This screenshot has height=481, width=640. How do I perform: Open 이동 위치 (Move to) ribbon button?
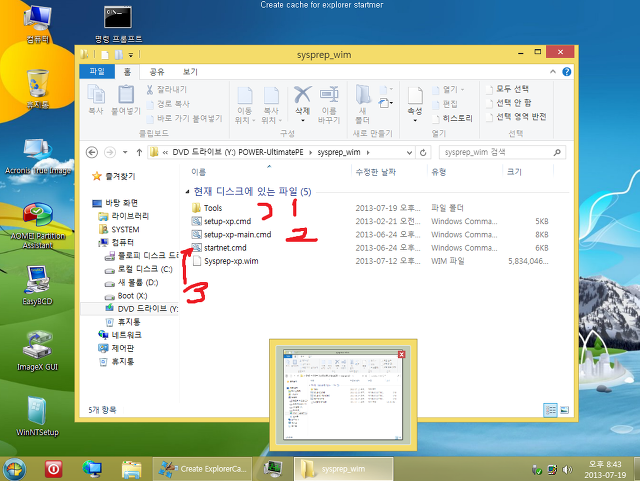pos(244,105)
